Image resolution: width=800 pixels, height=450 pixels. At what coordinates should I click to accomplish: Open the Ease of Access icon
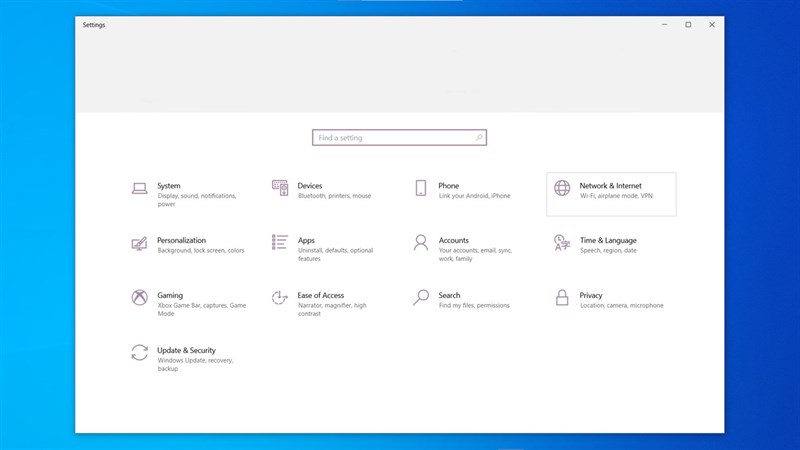pos(280,297)
